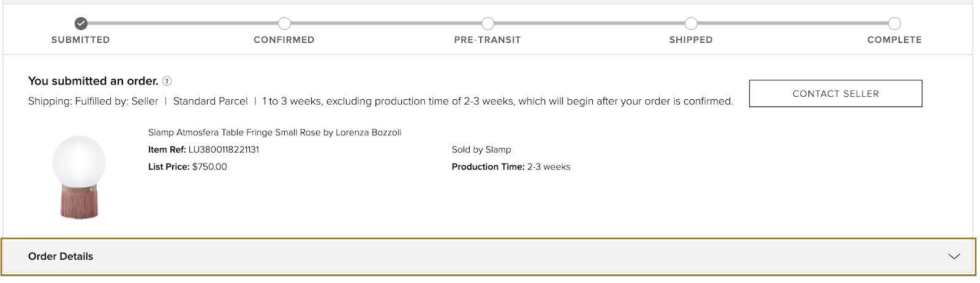Expand Order Details using the chevron arrow

pos(954,257)
